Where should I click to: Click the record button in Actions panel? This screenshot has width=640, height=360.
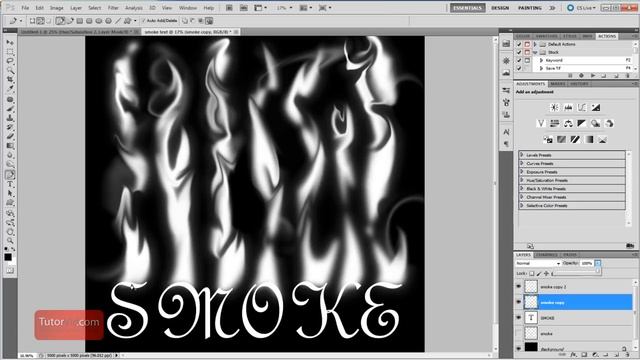[581, 76]
